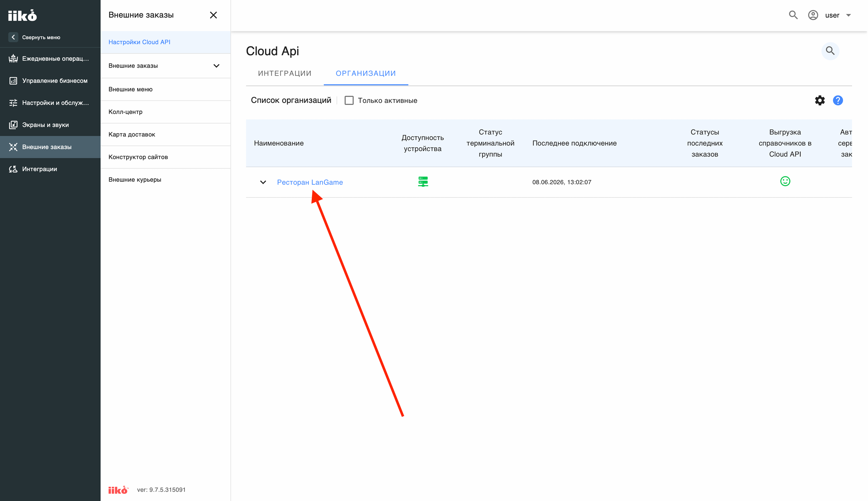Viewport: 868px width, 501px height.
Task: Select the ОРГАНИЗАЦИИ tab
Action: pyautogui.click(x=366, y=74)
